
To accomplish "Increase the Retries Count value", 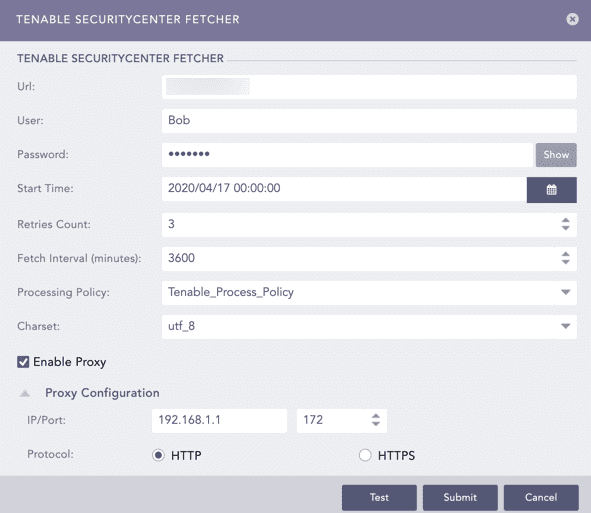I will click(565, 221).
